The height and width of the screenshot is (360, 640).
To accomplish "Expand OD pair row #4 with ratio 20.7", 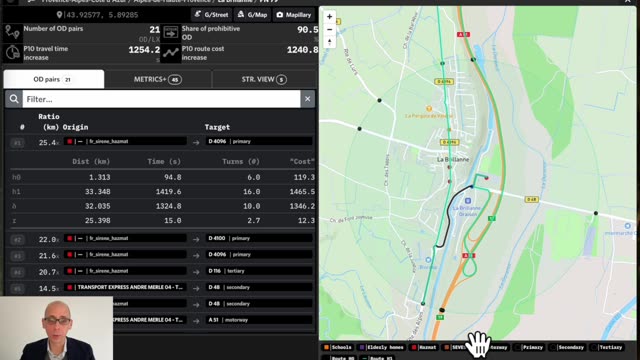I will pos(160,271).
